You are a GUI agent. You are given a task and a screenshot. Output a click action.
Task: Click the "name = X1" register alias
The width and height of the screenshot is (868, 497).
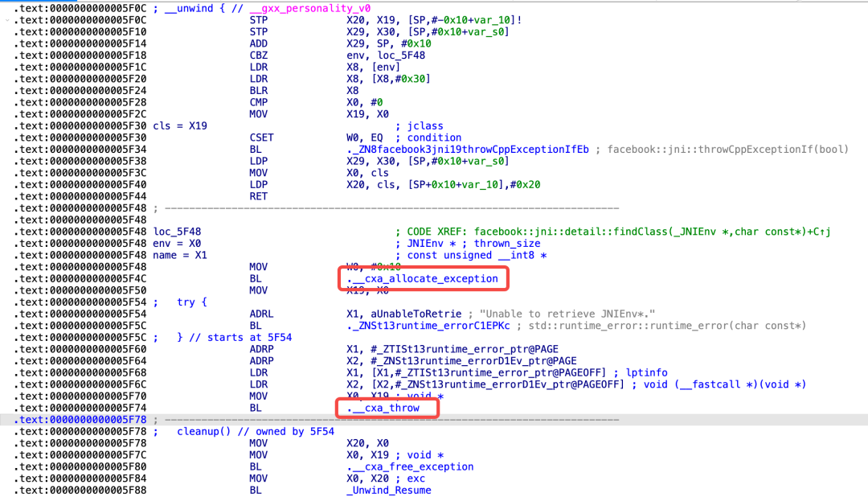(x=180, y=256)
